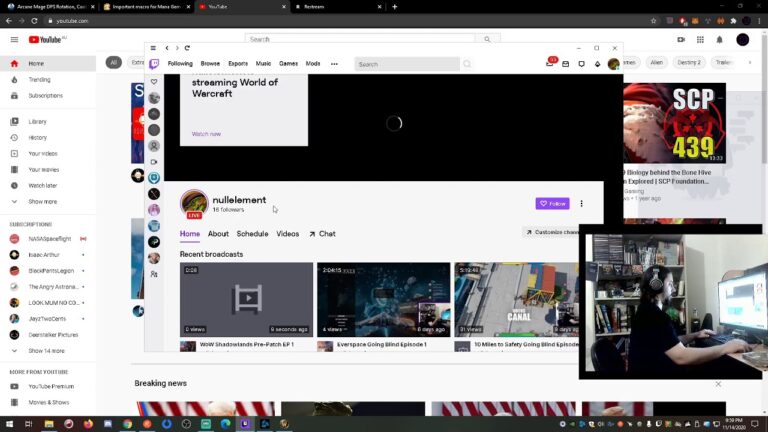Open Twitch mail icon
This screenshot has height=432, width=768.
click(x=566, y=64)
